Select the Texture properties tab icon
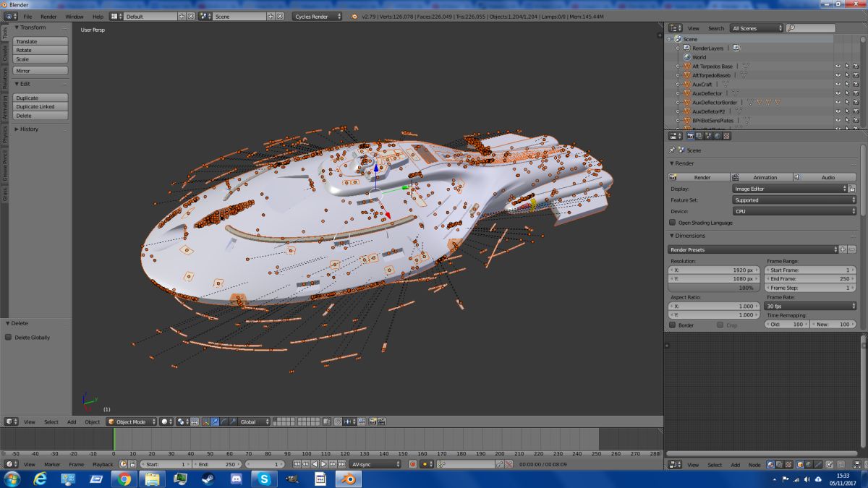 [726, 135]
